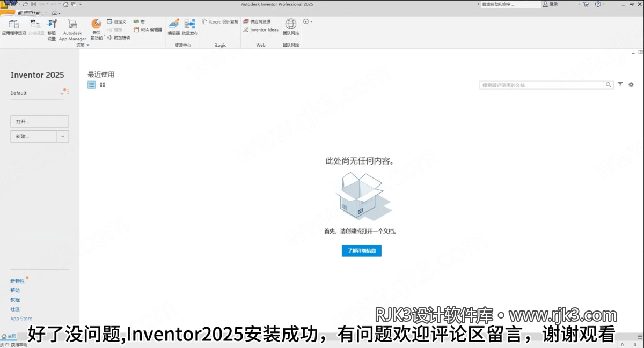This screenshot has width=644, height=348.
Task: Click the Save icon in quick access toolbar
Action: (x=33, y=4)
